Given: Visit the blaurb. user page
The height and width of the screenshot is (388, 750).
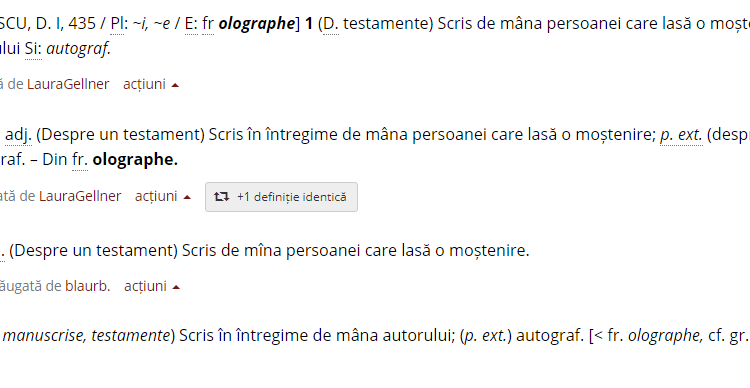Looking at the screenshot, I should pos(88,286).
